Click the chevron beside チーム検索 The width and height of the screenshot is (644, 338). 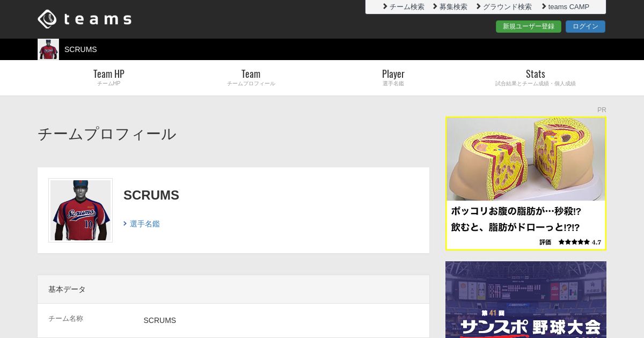pos(385,6)
